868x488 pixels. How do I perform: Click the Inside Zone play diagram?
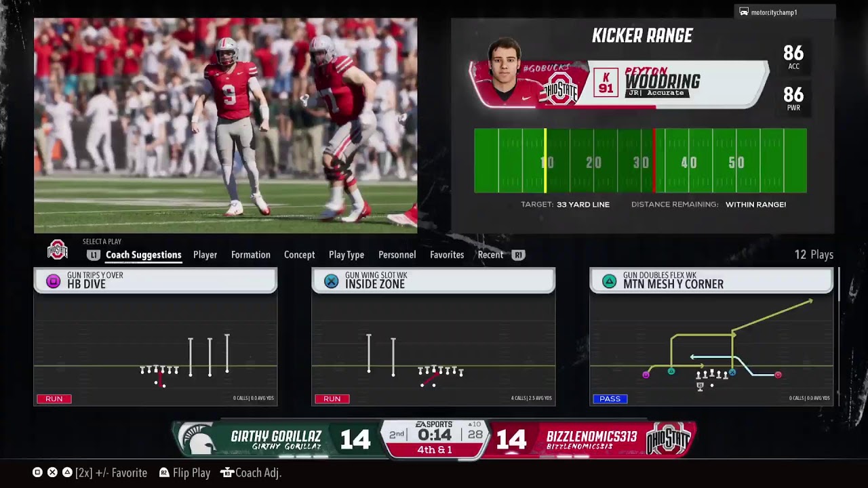tap(433, 350)
